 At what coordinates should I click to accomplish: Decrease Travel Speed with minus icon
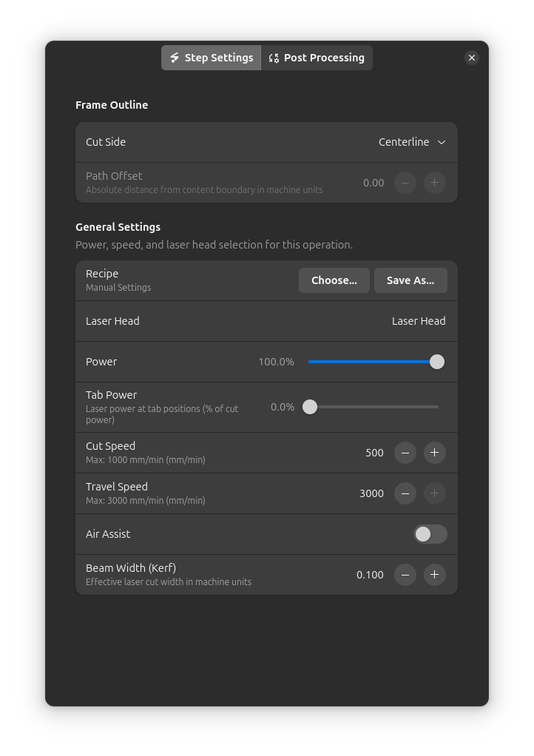405,493
